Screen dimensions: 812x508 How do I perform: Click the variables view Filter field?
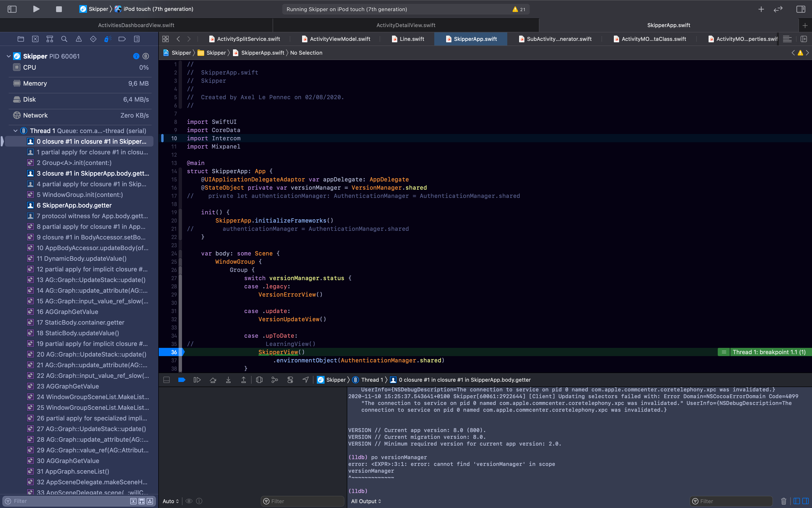coord(303,501)
